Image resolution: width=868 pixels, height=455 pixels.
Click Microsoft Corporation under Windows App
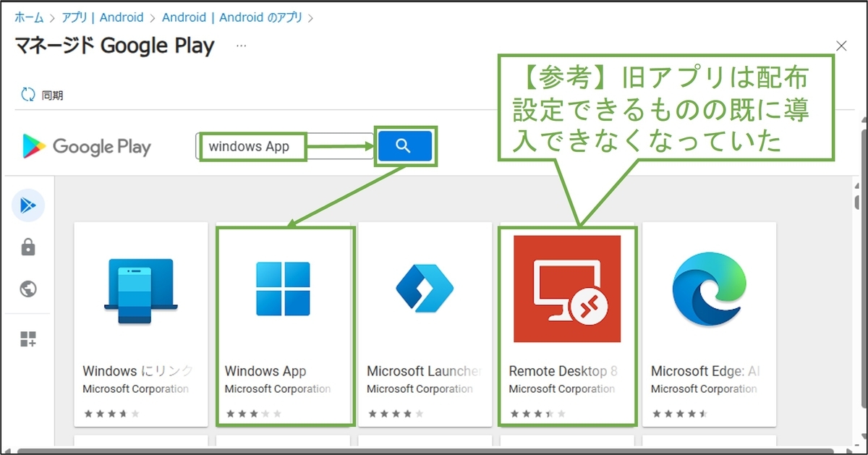pyautogui.click(x=278, y=389)
